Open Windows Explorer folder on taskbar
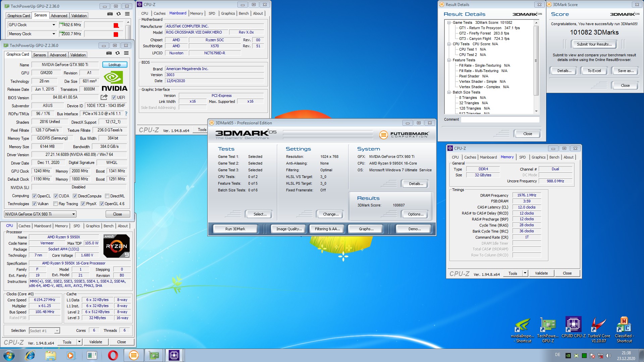 (x=51, y=355)
